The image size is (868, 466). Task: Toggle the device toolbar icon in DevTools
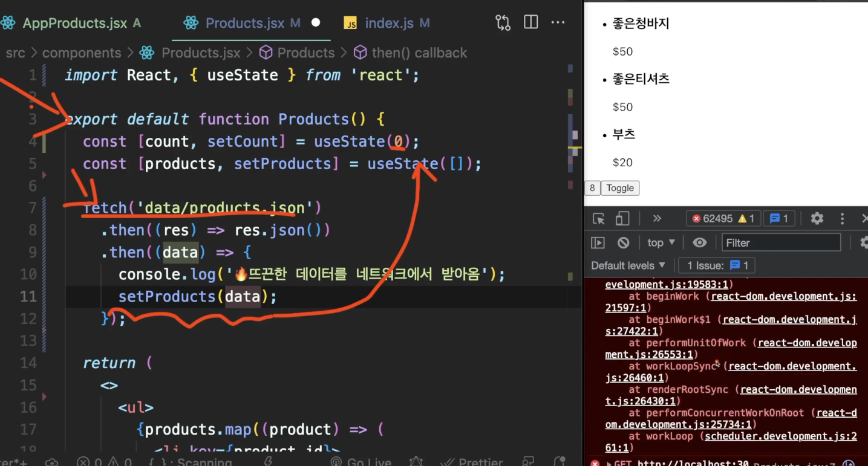622,219
